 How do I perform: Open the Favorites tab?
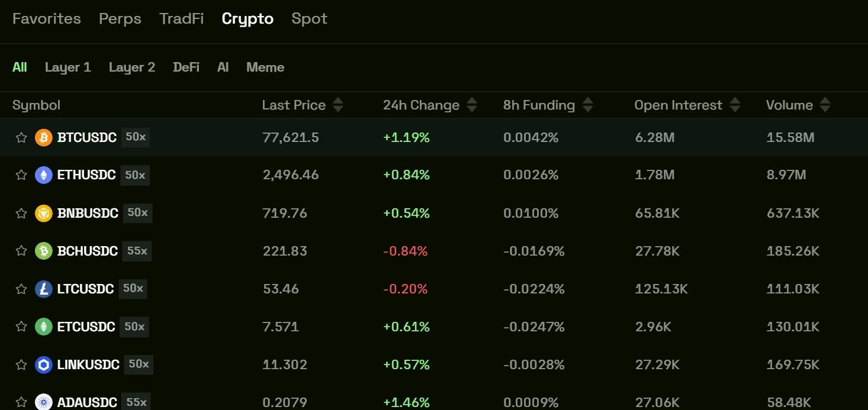[x=47, y=19]
